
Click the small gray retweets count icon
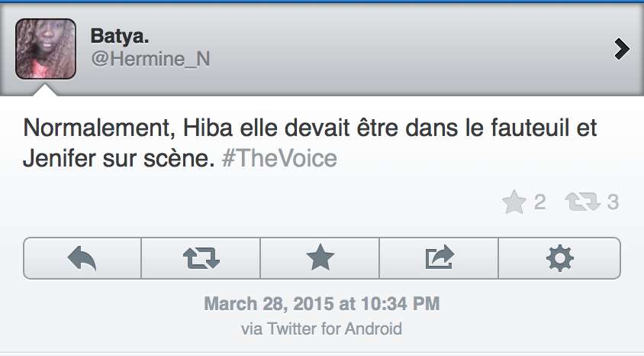(x=583, y=202)
